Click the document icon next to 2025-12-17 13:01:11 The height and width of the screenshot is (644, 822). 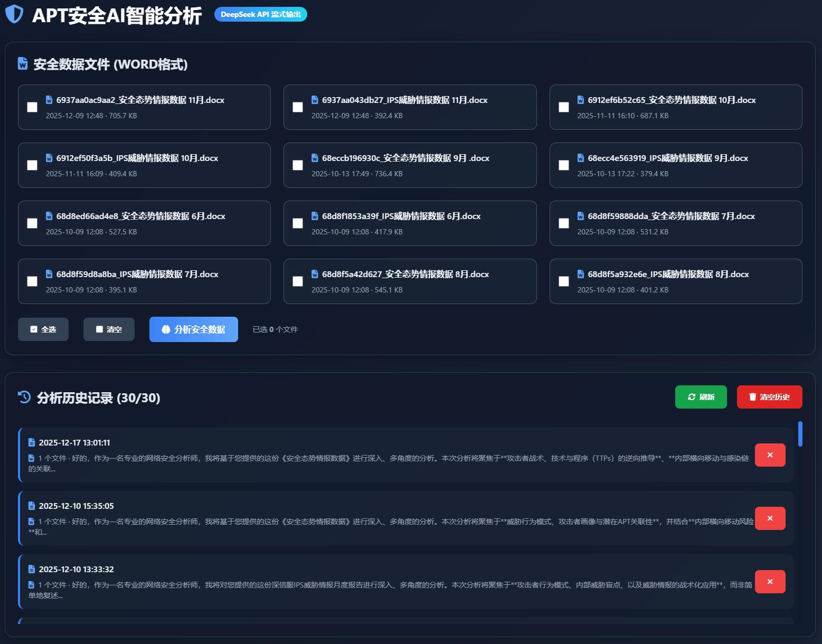pyautogui.click(x=32, y=442)
